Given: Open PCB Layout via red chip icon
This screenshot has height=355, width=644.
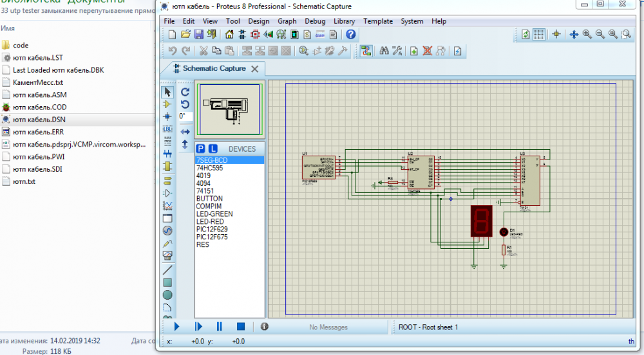Looking at the screenshot, I should coord(256,35).
